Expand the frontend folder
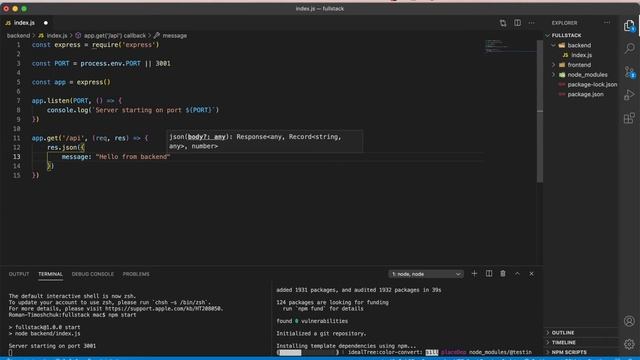Screen dimensions: 640x360 coord(553,65)
